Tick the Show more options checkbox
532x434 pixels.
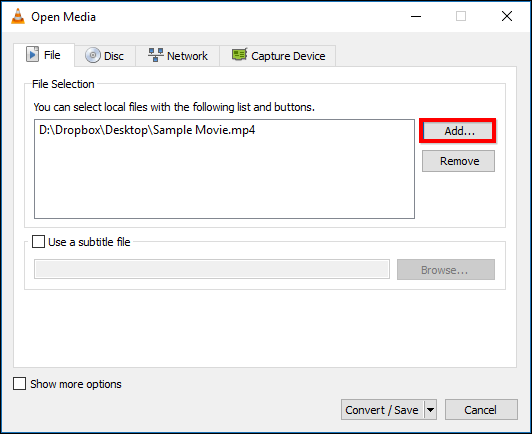[19, 384]
